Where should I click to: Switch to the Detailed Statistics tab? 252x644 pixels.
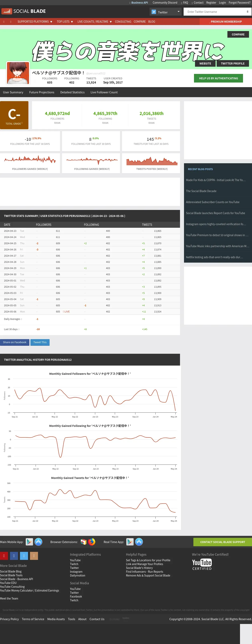click(x=72, y=92)
